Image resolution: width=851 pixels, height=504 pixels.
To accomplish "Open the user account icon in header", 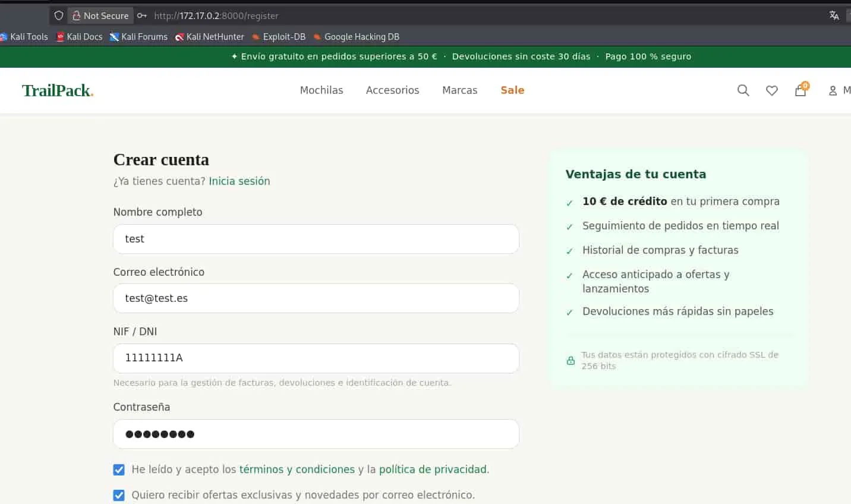I will [833, 90].
